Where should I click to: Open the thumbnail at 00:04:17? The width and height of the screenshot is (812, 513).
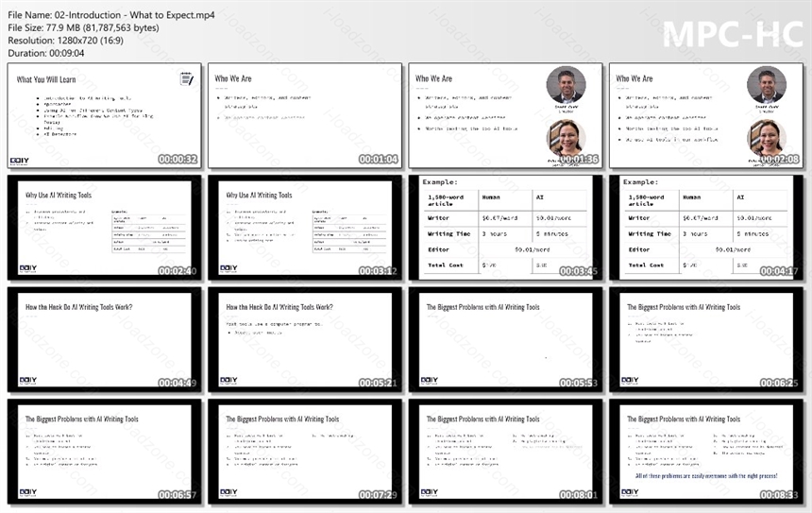[x=706, y=228]
